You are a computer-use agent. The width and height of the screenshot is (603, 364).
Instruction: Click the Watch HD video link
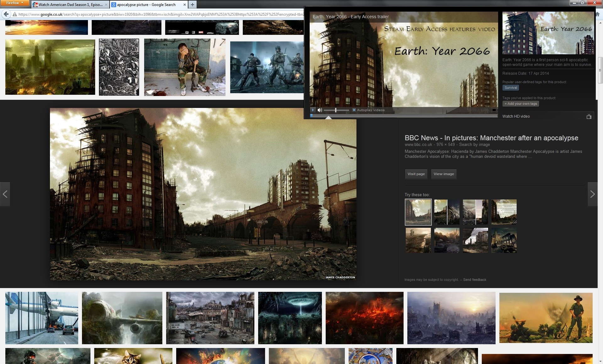click(516, 116)
